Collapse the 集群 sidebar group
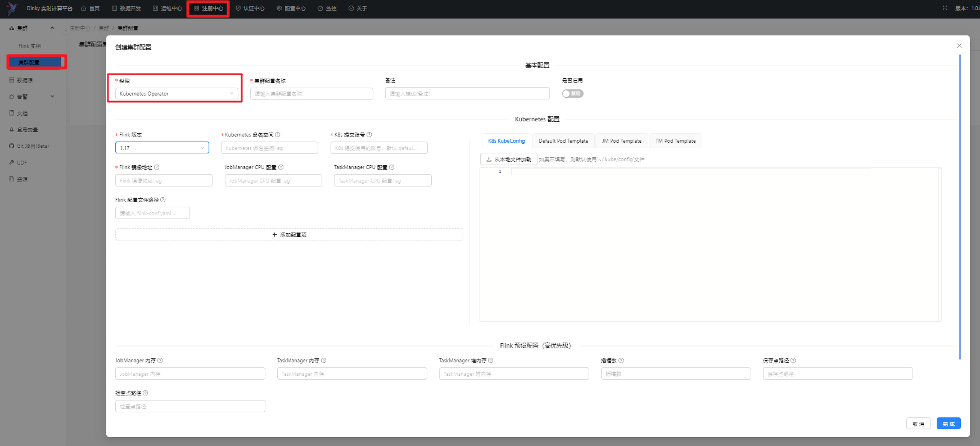This screenshot has height=446, width=980. click(52, 28)
